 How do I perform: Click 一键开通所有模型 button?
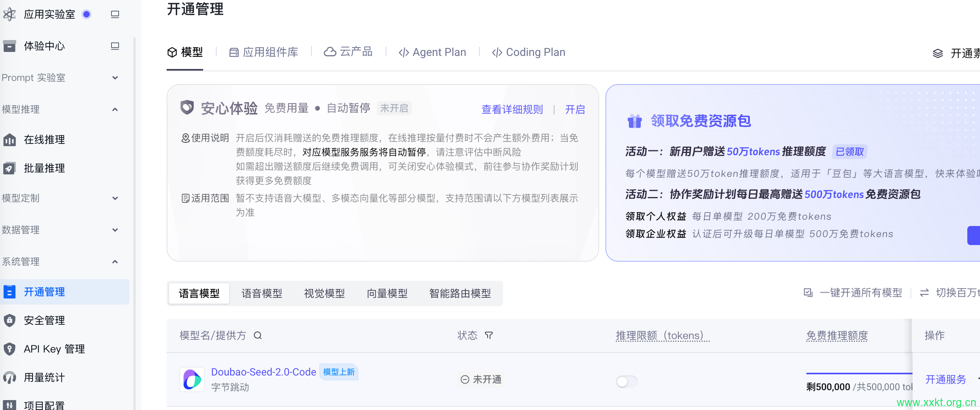[853, 293]
